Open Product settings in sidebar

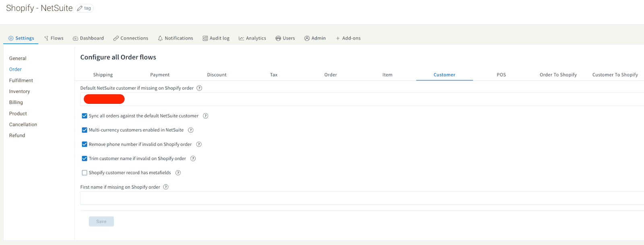[x=18, y=113]
